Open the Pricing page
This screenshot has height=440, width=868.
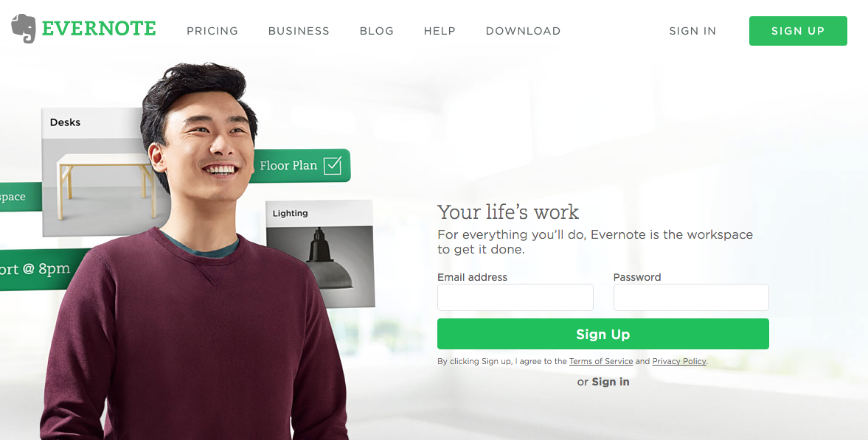click(x=212, y=31)
